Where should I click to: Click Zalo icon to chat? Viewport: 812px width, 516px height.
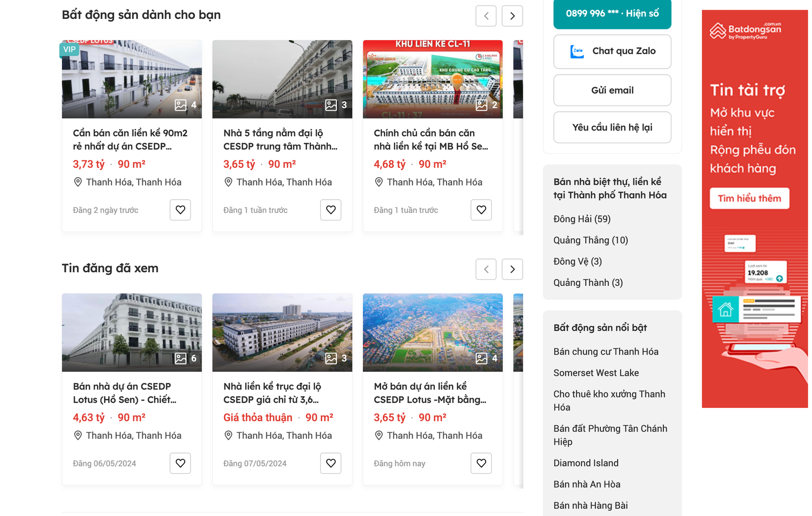click(577, 51)
